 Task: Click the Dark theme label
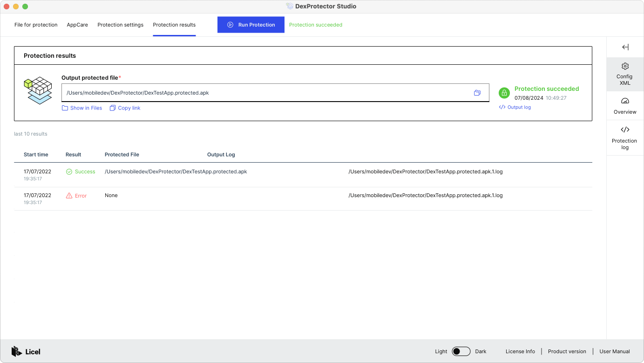(481, 351)
